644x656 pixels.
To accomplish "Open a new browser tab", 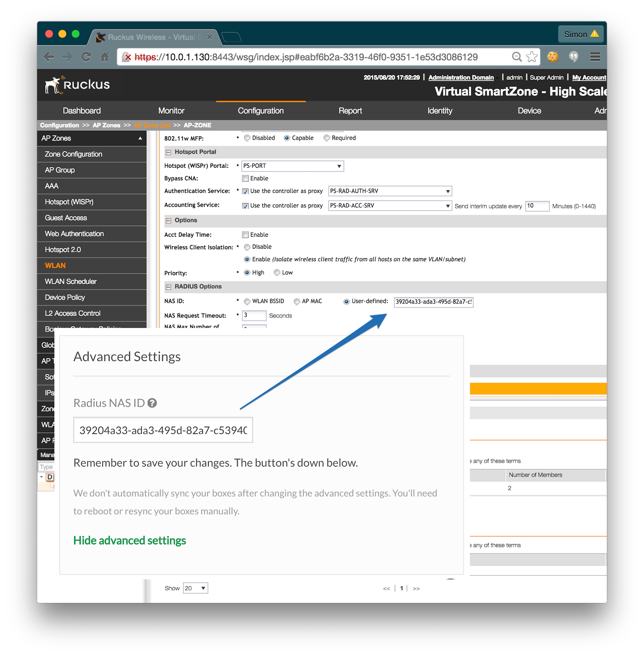I will [x=231, y=37].
